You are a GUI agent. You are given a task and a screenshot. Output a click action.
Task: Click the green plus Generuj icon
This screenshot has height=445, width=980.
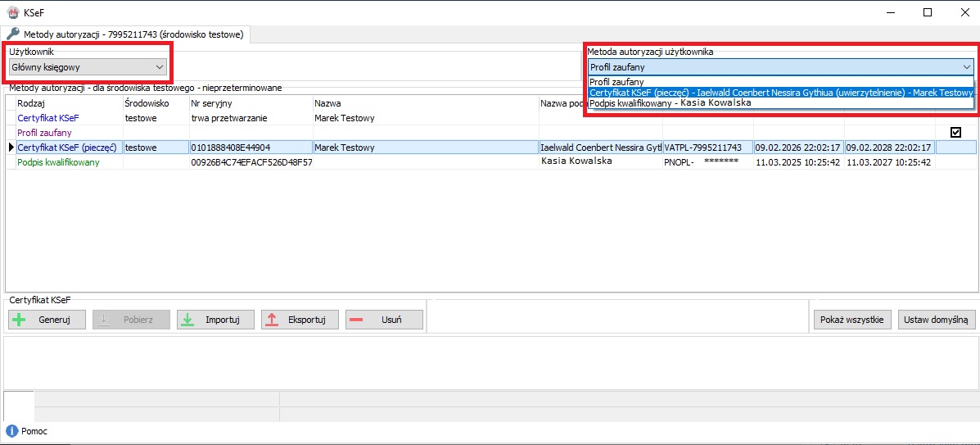click(20, 320)
